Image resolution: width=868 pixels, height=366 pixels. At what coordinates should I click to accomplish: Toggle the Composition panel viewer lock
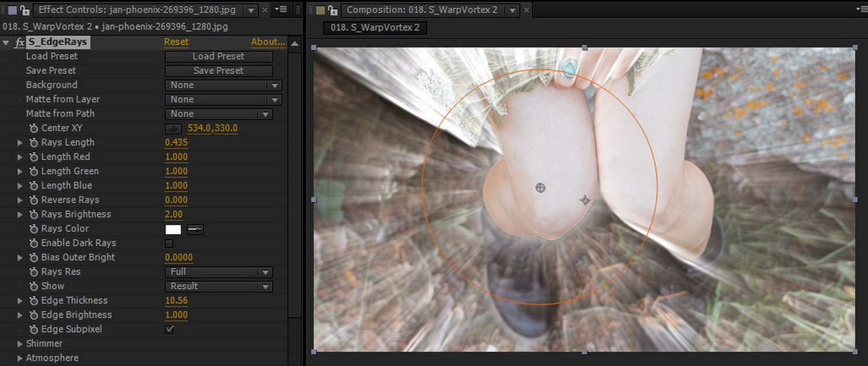[x=332, y=10]
